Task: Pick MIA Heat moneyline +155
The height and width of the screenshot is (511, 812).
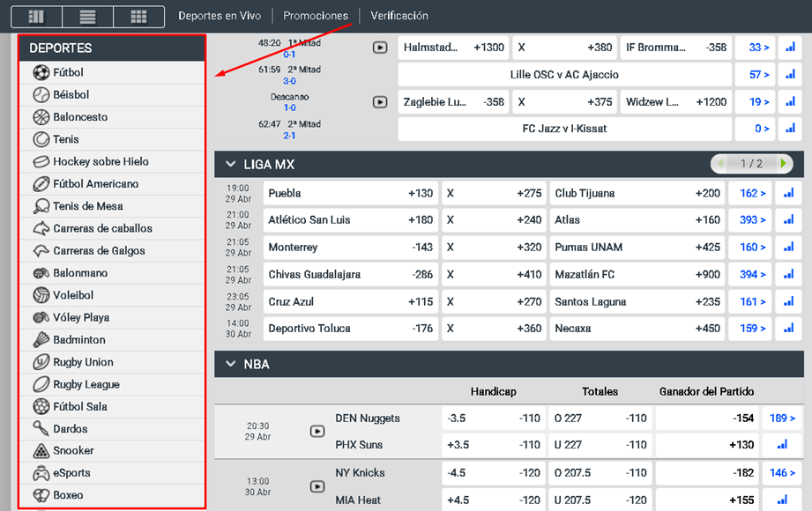Action: click(x=707, y=500)
